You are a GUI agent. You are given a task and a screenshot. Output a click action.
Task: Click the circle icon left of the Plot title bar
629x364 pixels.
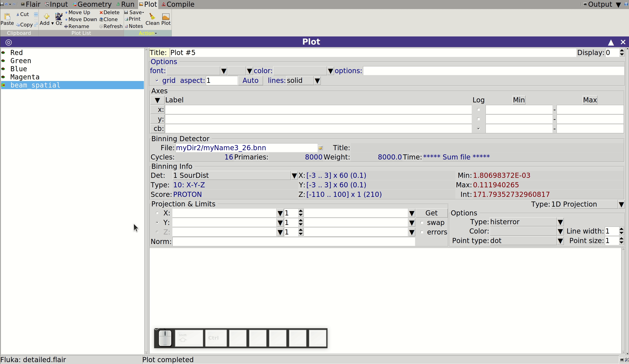pyautogui.click(x=9, y=42)
